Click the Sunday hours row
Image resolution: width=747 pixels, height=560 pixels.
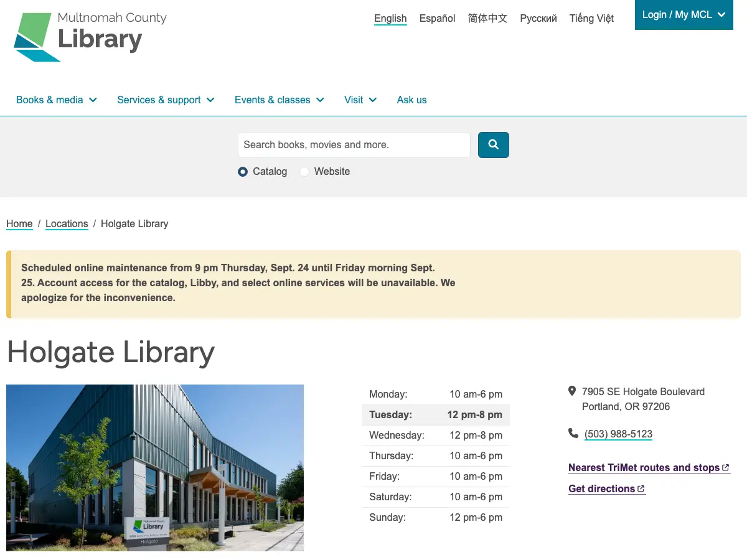click(x=436, y=518)
